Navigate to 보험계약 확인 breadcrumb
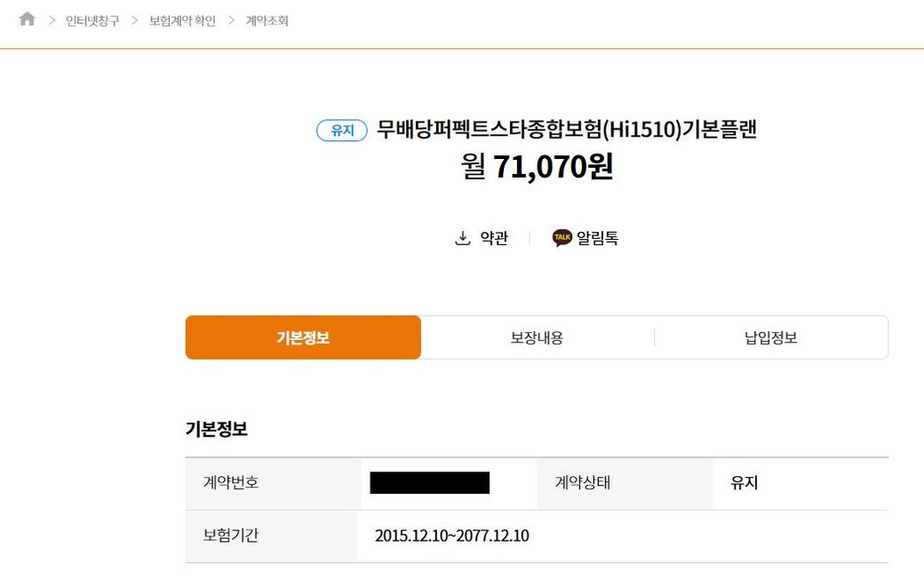Screen dimensions: 924x579 [x=182, y=20]
